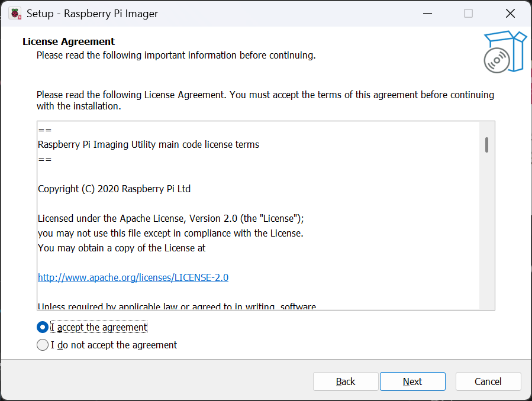Choose "I do not accept the agreement"

coord(43,345)
